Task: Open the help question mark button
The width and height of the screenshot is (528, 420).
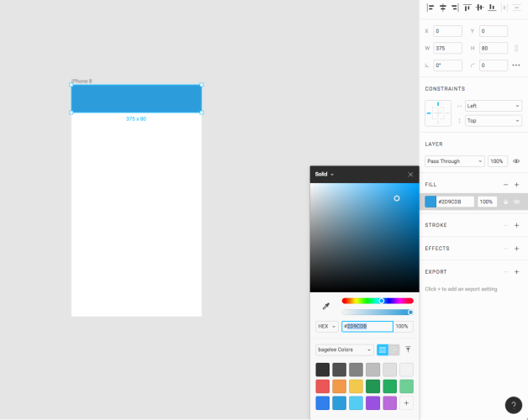Action: (514, 405)
